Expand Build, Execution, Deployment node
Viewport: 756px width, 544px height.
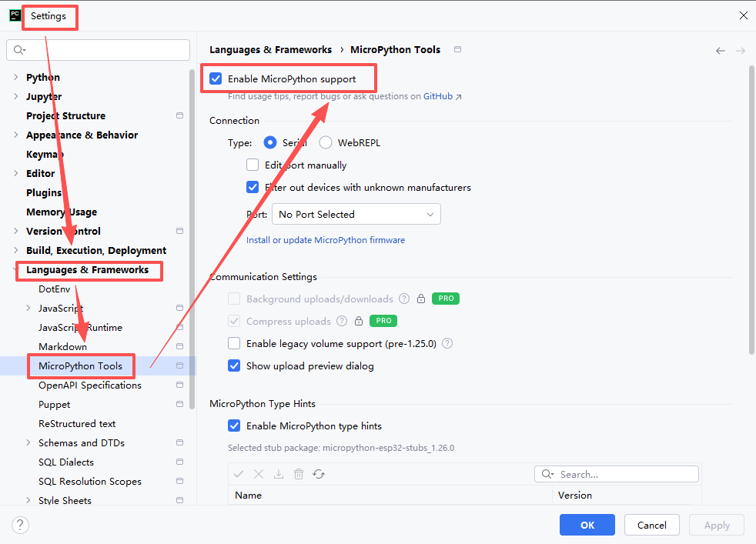(16, 250)
